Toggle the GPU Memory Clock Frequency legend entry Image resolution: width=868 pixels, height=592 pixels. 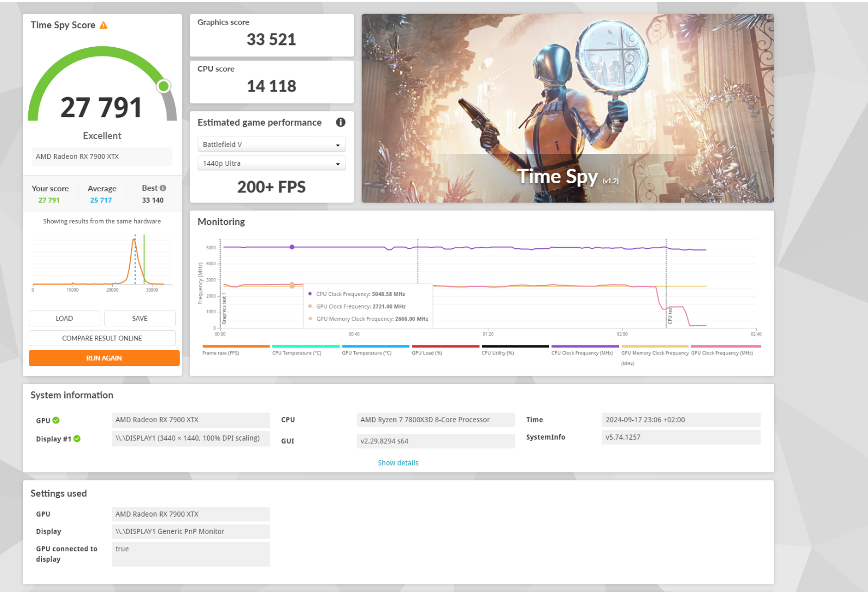click(x=655, y=356)
